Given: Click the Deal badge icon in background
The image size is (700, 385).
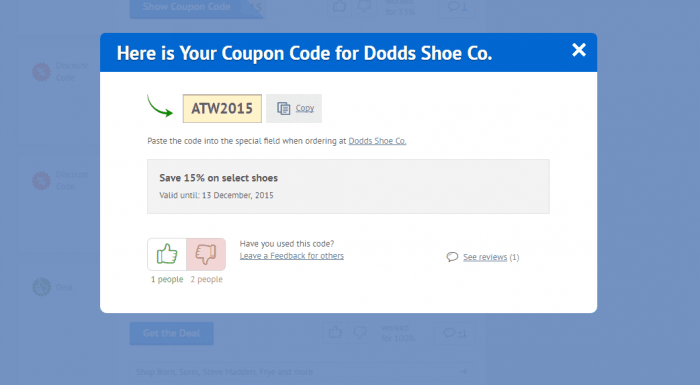Looking at the screenshot, I should coord(42,287).
